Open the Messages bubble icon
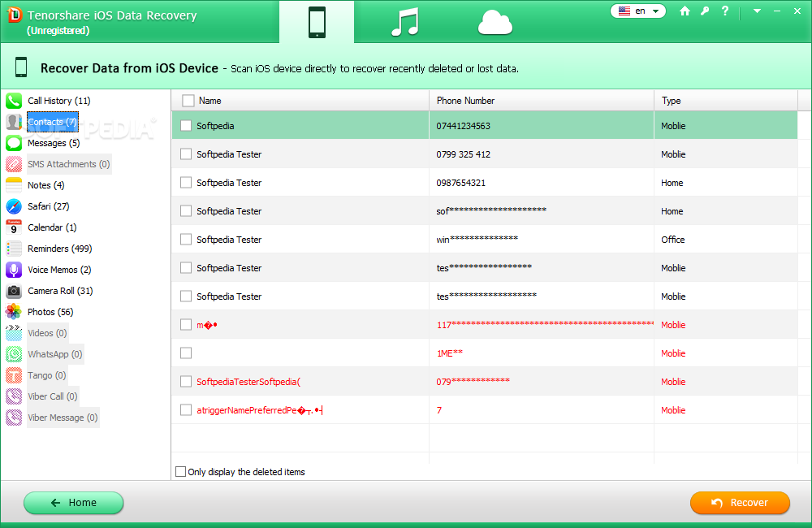 14,143
